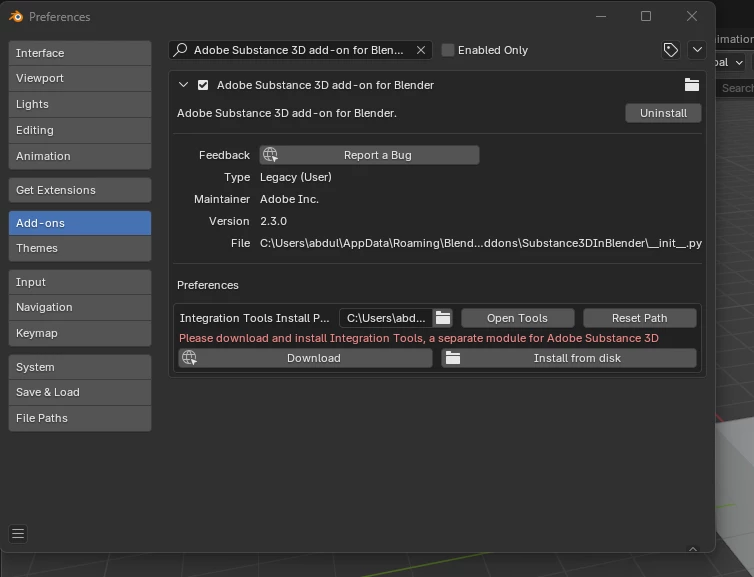Select the Add-ons tab
The width and height of the screenshot is (754, 577).
click(x=80, y=223)
